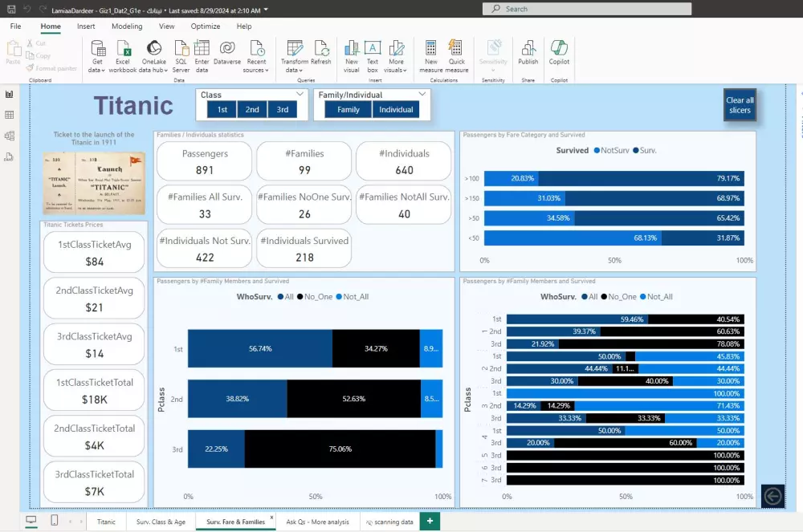Open Model view from the sidebar
The height and width of the screenshot is (532, 803).
tap(10, 136)
